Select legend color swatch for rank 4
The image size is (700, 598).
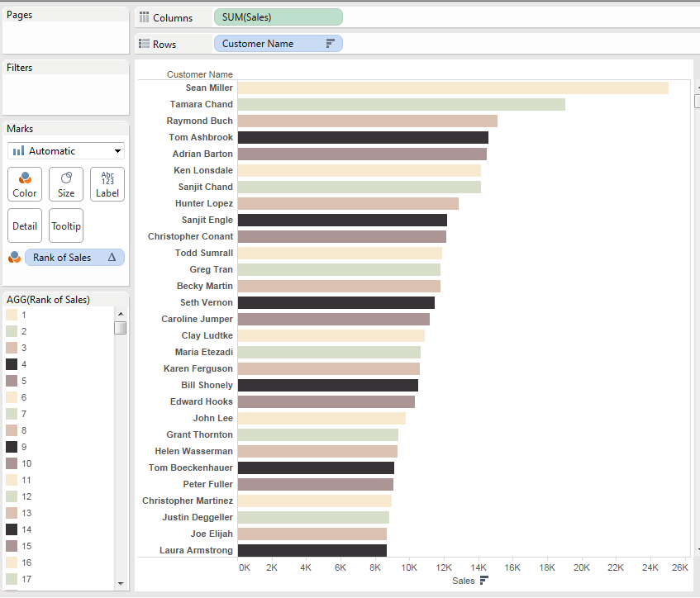[x=12, y=364]
